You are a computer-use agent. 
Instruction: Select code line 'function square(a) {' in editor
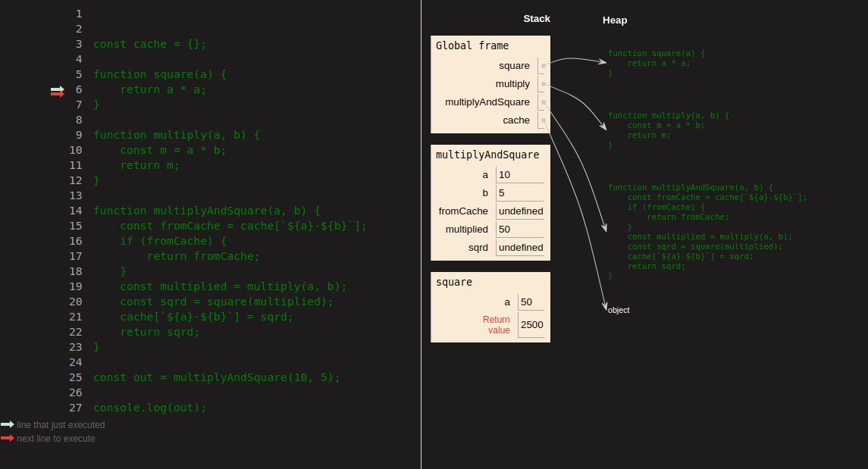159,74
